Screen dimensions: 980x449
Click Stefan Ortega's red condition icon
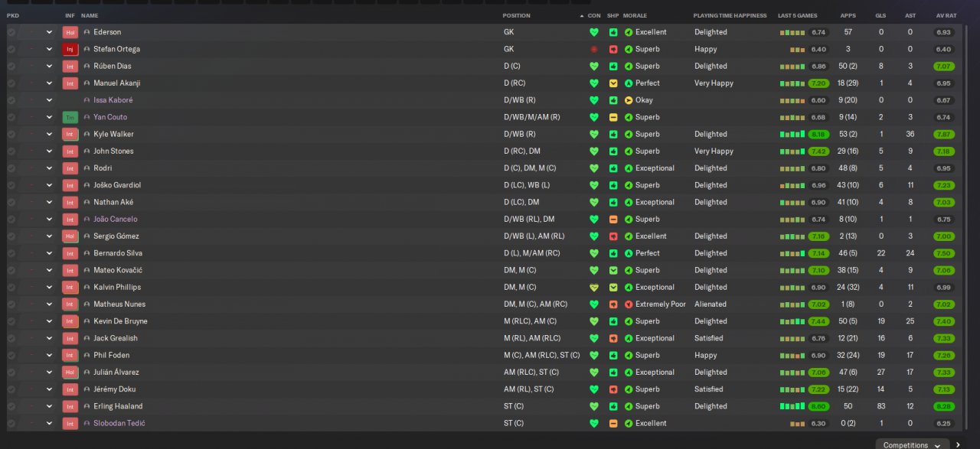(x=593, y=49)
